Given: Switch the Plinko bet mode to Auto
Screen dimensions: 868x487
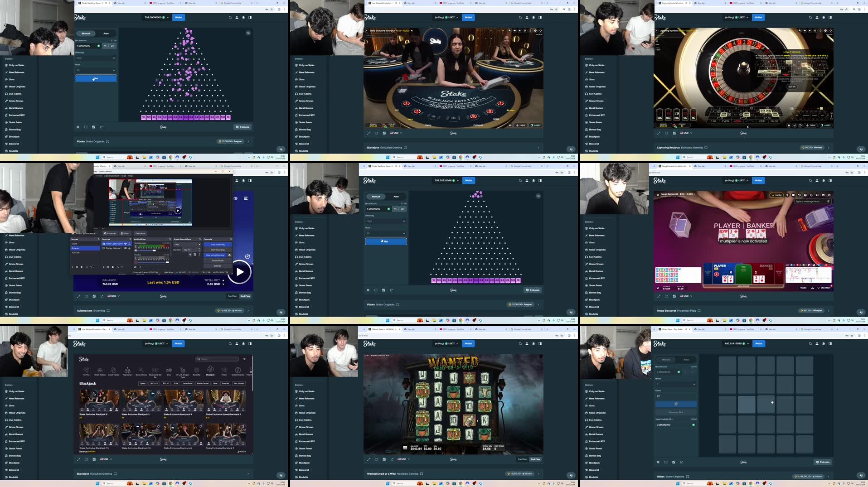Looking at the screenshot, I should click(106, 33).
